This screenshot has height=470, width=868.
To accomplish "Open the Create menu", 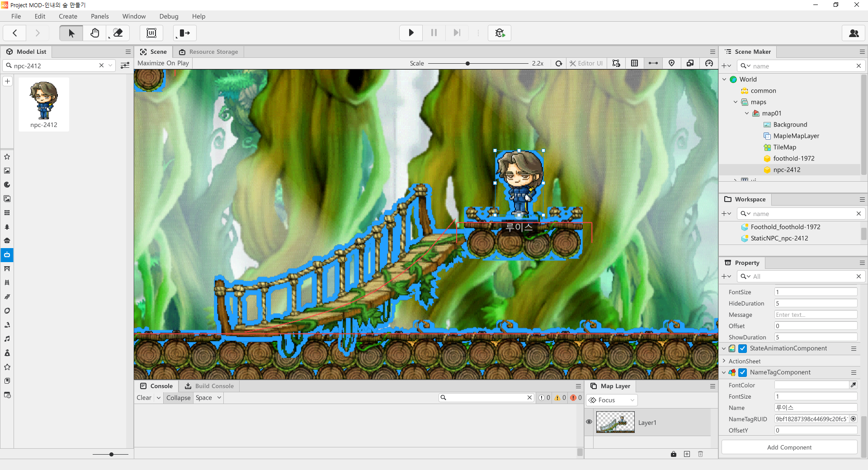I will (x=68, y=16).
